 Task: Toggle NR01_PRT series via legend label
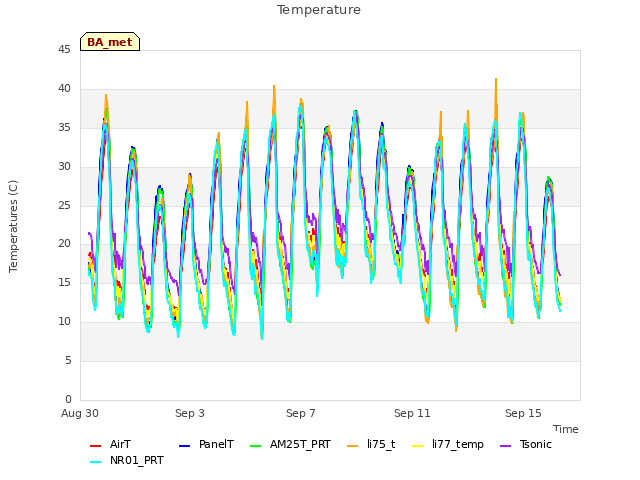pyautogui.click(x=137, y=460)
